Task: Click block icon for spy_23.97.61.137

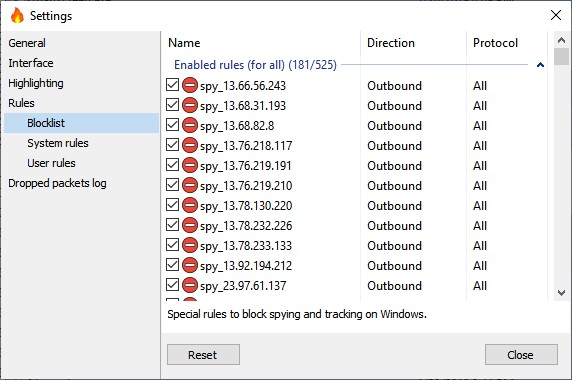Action: 190,285
